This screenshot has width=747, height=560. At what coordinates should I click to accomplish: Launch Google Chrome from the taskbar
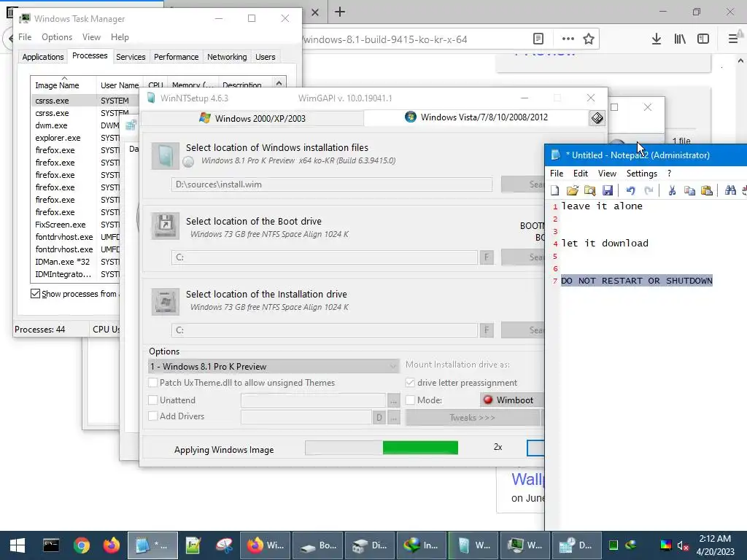[x=82, y=545]
